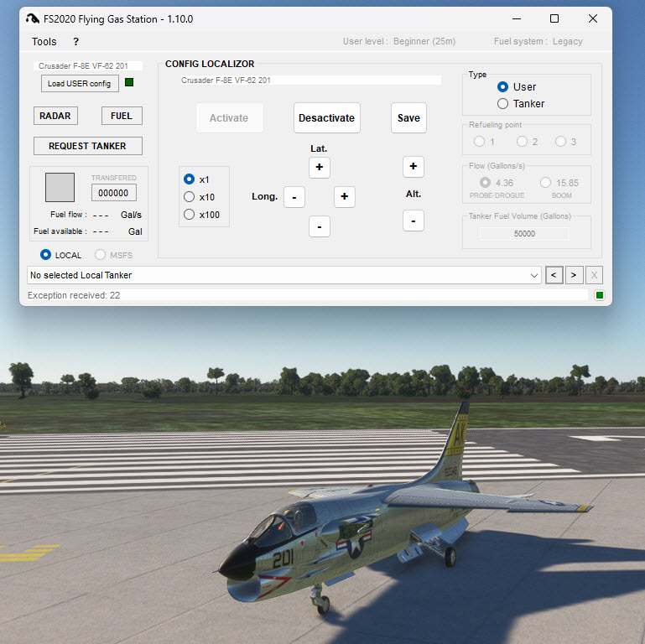Click green connection indicator in status bar
The height and width of the screenshot is (644, 645).
pos(600,295)
